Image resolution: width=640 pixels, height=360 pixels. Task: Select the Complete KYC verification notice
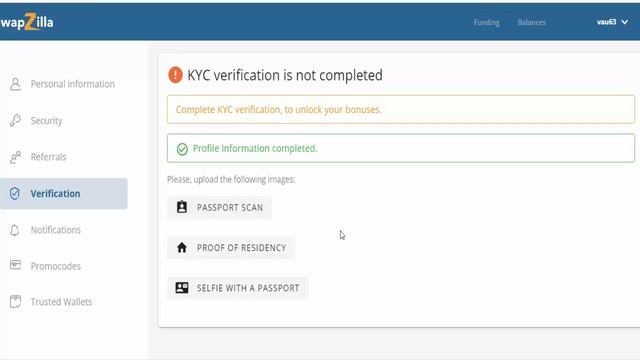[401, 109]
